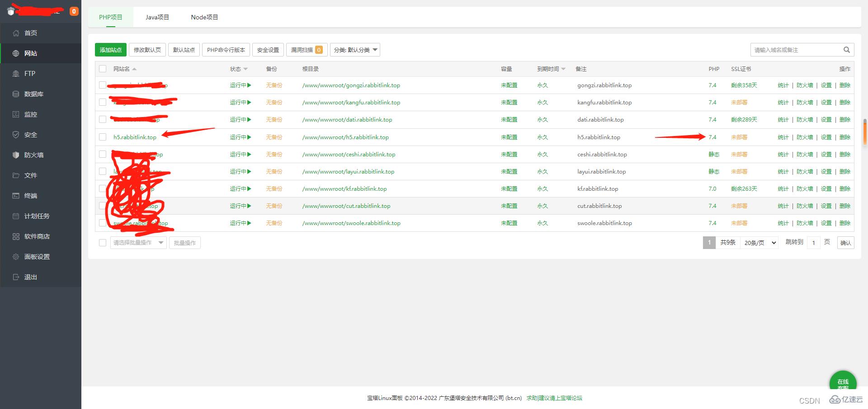868x409 pixels.
Task: Switch to the PHP项目 tab
Action: pyautogui.click(x=111, y=17)
